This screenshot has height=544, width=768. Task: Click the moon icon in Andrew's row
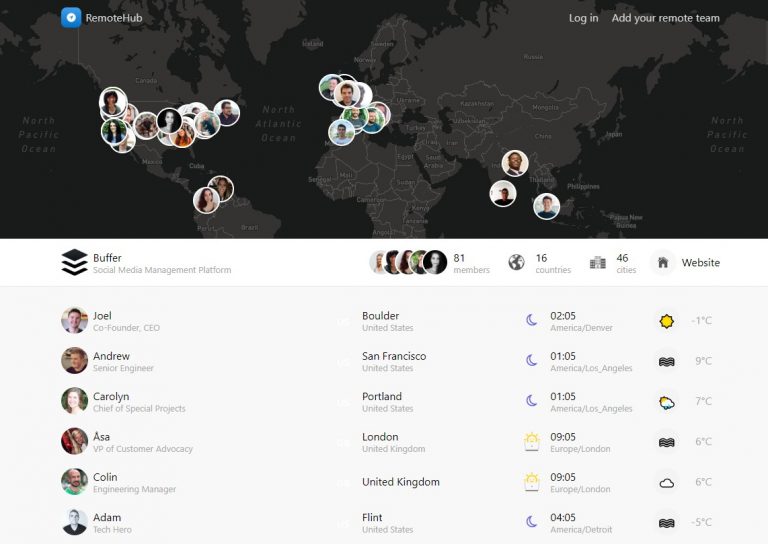click(531, 360)
